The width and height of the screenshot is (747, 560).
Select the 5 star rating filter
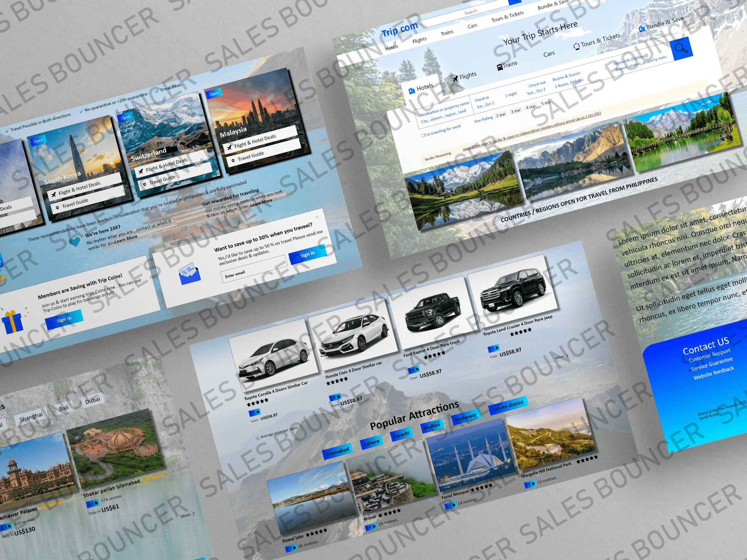[546, 103]
